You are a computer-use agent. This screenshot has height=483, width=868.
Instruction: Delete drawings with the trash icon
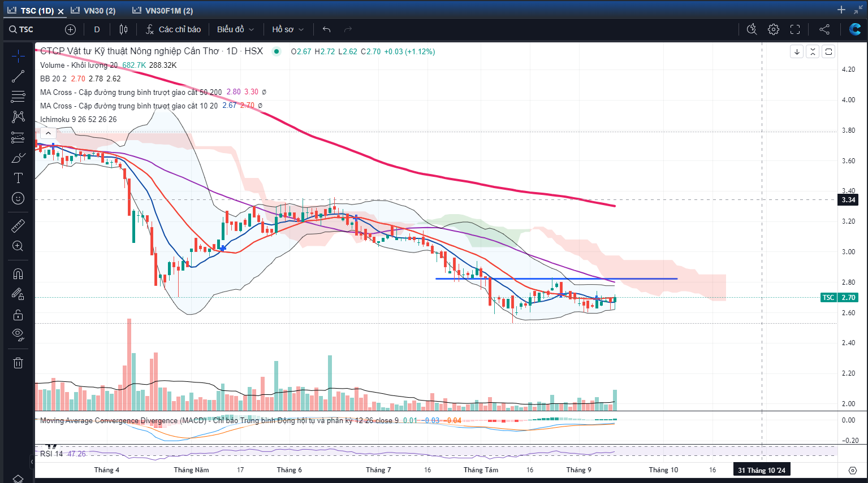pos(18,363)
